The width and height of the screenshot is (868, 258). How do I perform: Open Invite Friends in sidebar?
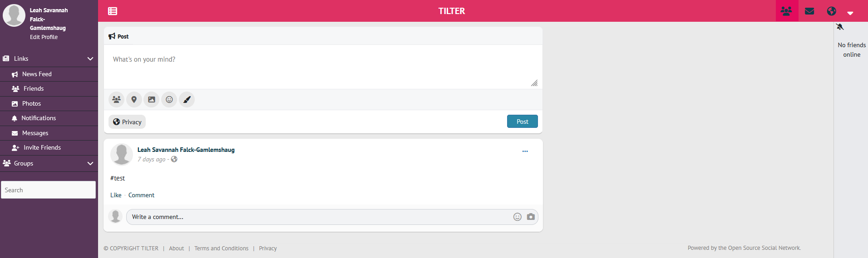(42, 147)
